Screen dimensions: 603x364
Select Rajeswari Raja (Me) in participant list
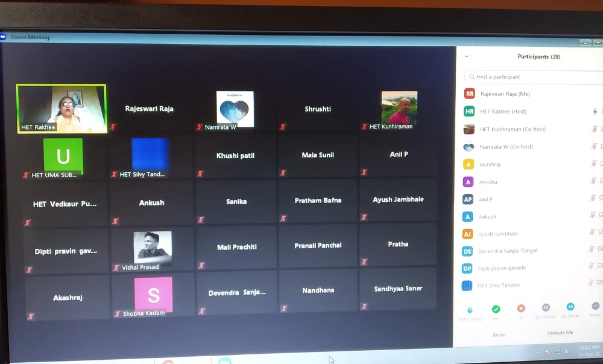coord(505,94)
